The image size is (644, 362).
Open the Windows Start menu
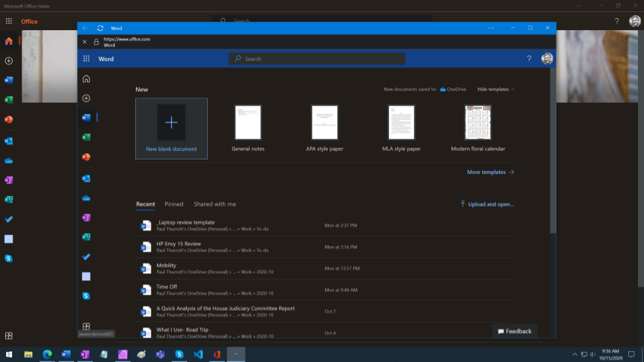coord(9,354)
